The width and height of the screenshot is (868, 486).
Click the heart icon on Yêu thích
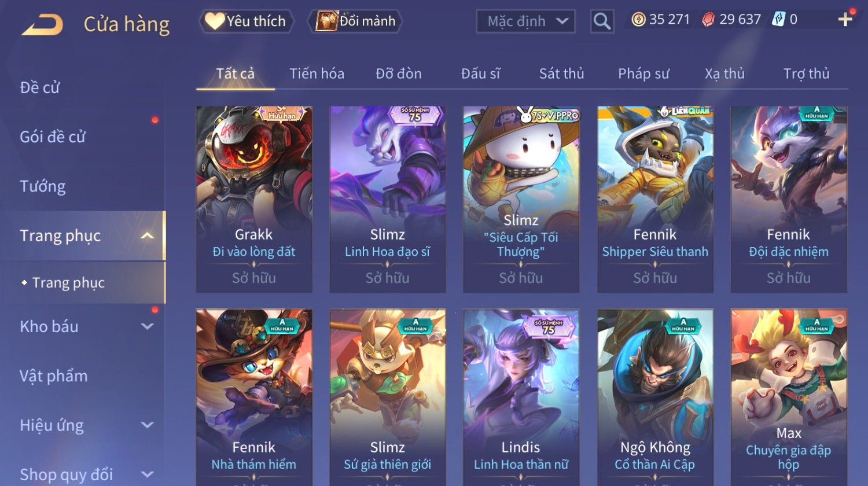(214, 21)
